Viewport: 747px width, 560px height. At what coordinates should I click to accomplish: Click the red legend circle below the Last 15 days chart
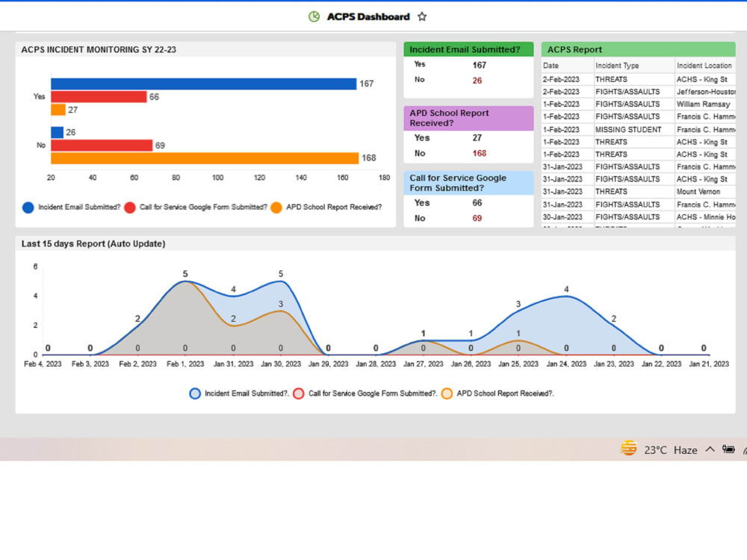(x=298, y=393)
